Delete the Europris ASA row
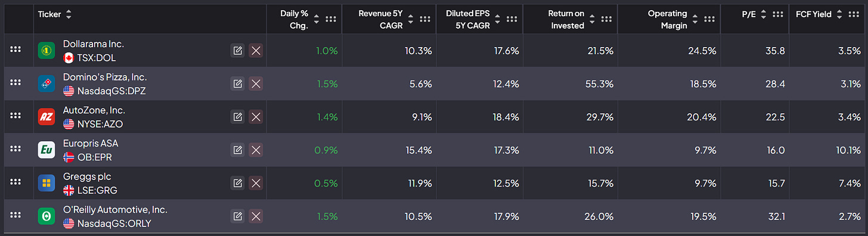Image resolution: width=868 pixels, height=236 pixels. pos(256,150)
